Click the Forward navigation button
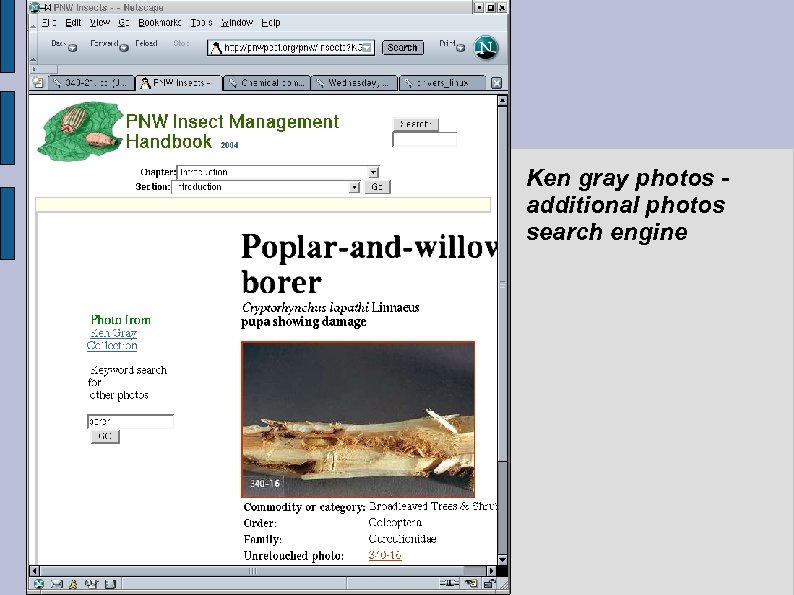The image size is (794, 595). coord(104,44)
